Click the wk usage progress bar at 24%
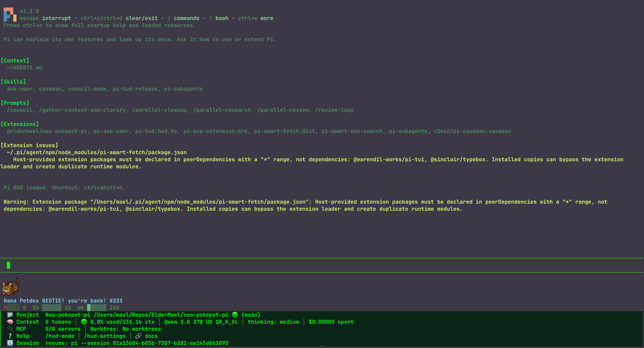This screenshot has height=348, width=644. pyautogui.click(x=97, y=308)
